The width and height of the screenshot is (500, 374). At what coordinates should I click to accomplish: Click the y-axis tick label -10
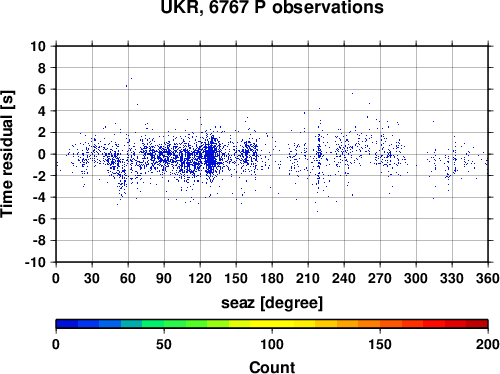coord(35,262)
